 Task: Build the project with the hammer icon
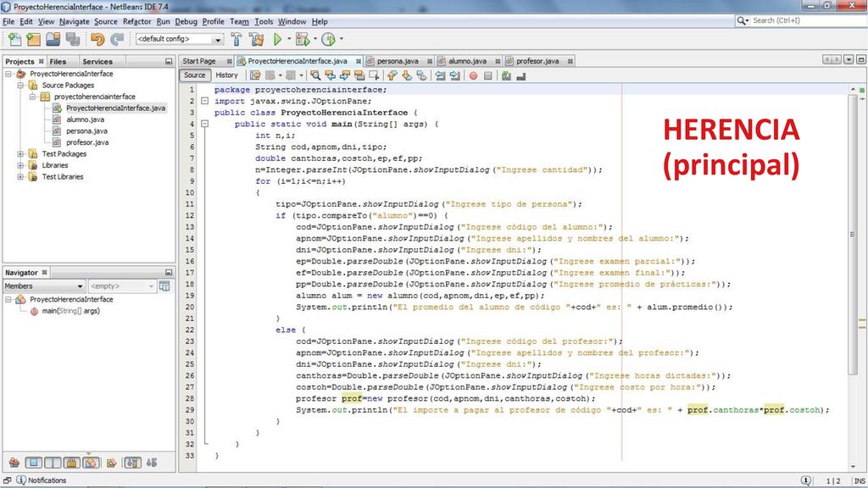(x=236, y=39)
